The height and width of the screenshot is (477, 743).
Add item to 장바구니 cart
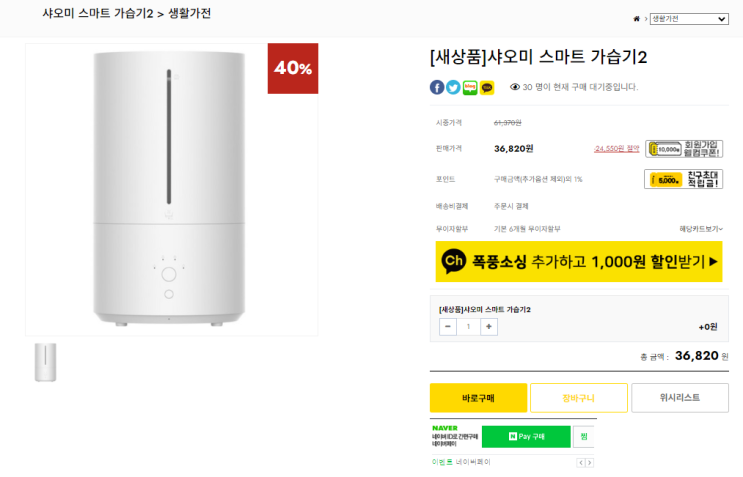[x=578, y=398]
